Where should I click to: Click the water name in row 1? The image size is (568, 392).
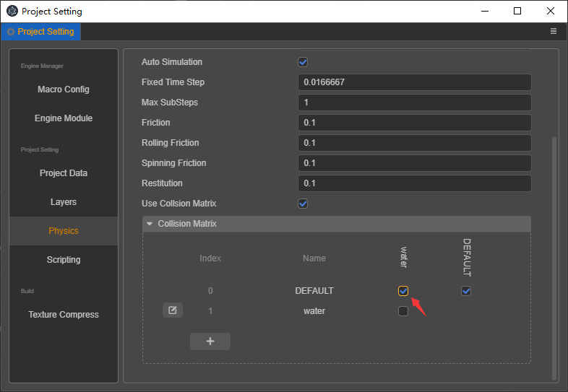coord(314,311)
